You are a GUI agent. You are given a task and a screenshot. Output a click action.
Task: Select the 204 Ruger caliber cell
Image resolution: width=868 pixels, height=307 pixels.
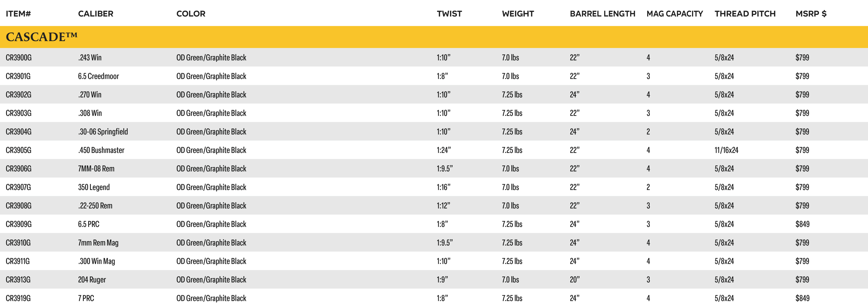pyautogui.click(x=92, y=280)
